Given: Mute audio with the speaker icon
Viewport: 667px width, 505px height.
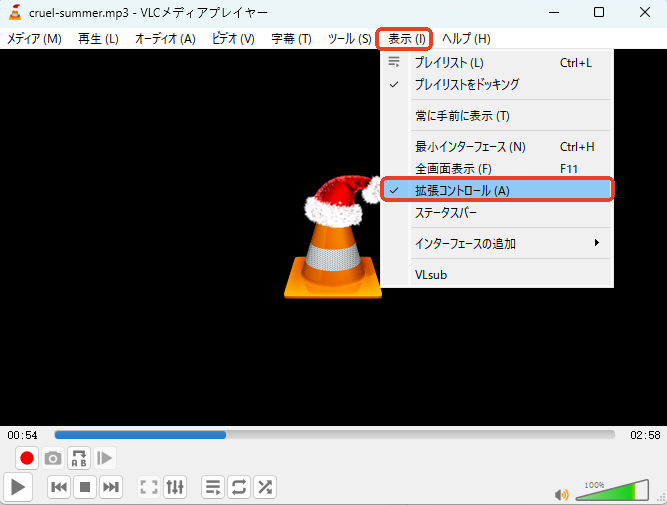Looking at the screenshot, I should click(x=561, y=494).
